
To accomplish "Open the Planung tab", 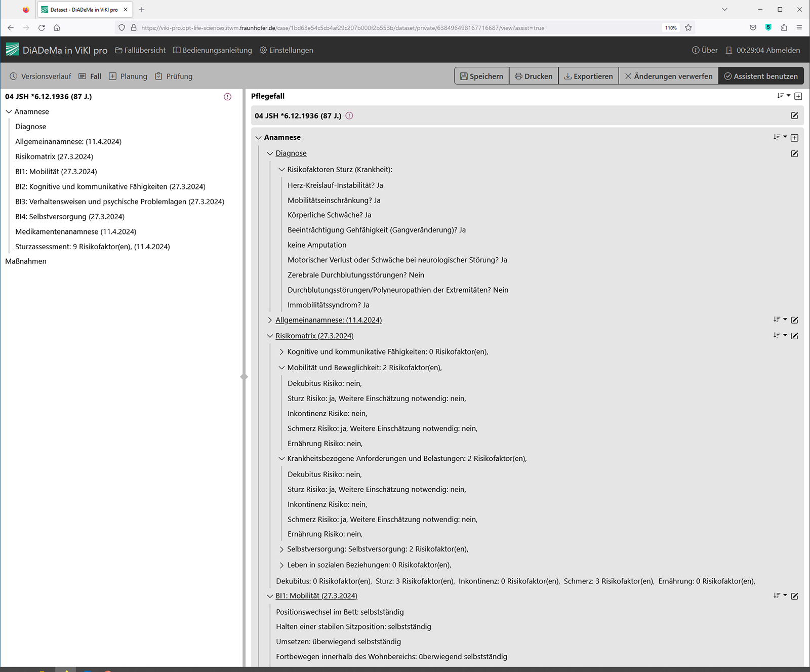I will coord(128,76).
